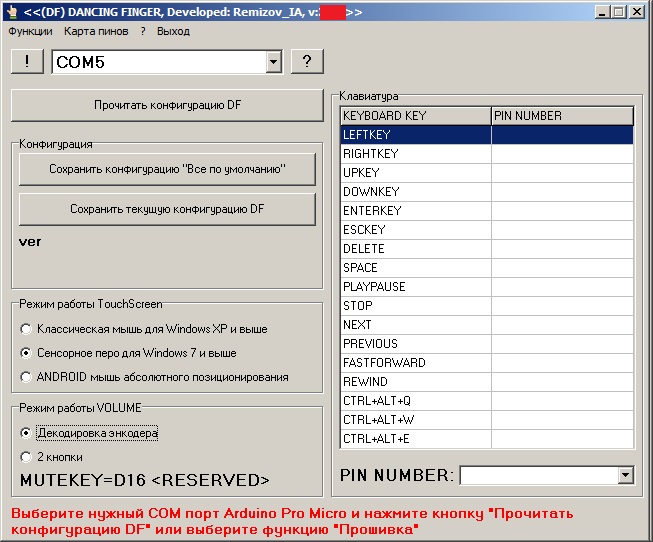Open the COM5 port dropdown
The image size is (653, 542).
coord(273,62)
